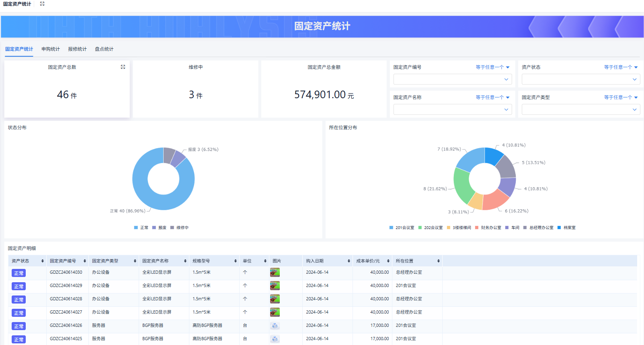Sort by 固定资产编号 column sort arrows
644x345 pixels.
point(85,261)
